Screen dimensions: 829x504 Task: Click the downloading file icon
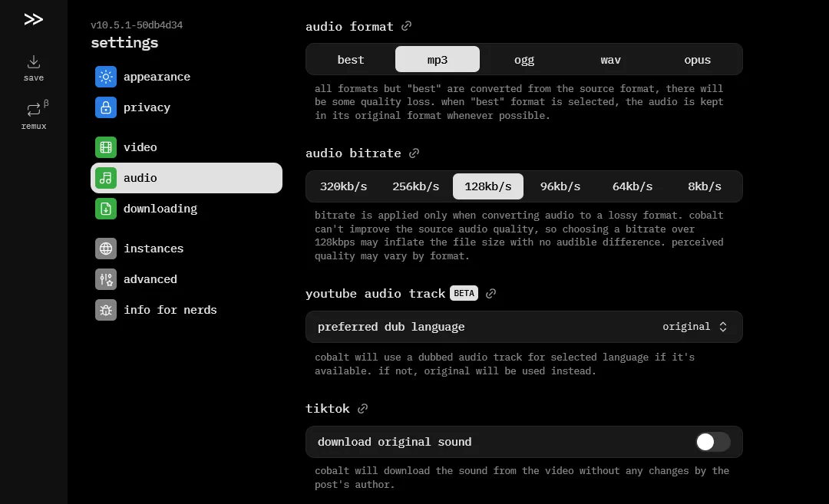pyautogui.click(x=106, y=209)
